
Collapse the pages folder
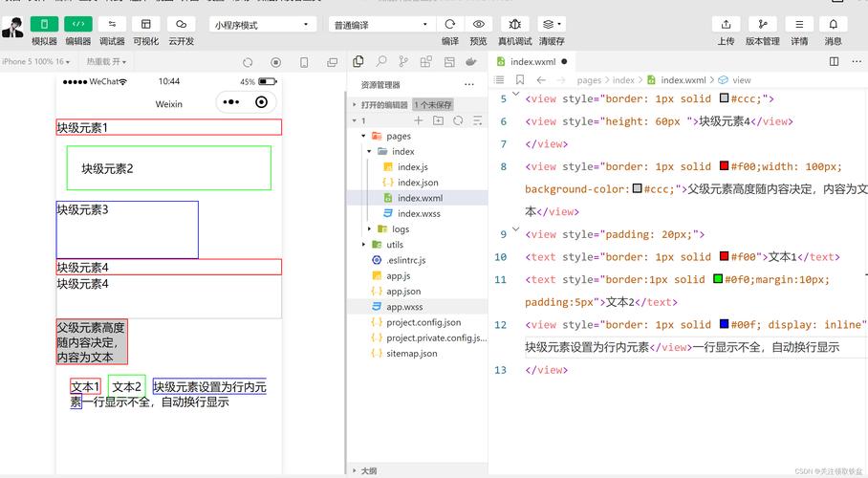[x=364, y=137]
